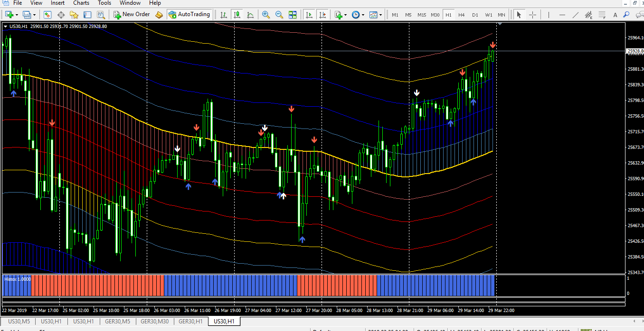Select the Crosshair tool
Screen dimensions: 644x331
click(532, 15)
